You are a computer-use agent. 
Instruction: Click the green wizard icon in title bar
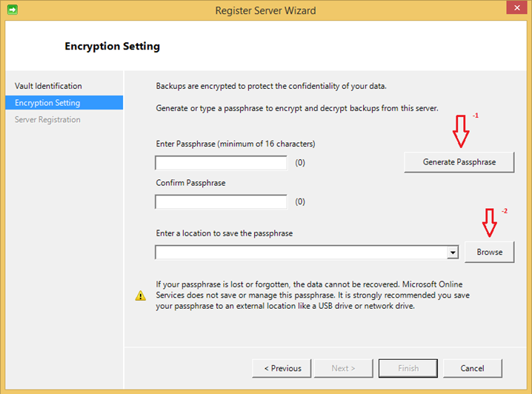(13, 10)
